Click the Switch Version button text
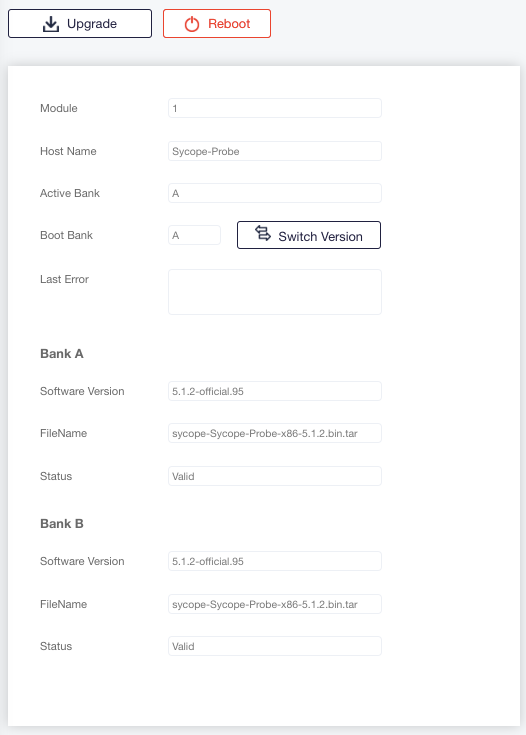Viewport: 526px width, 735px height. 320,237
